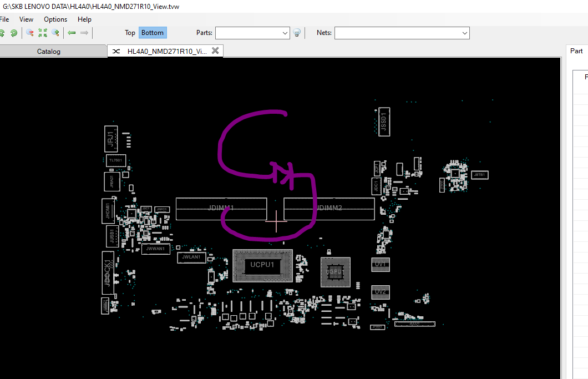Select the JDC1 power connector component
Image resolution: width=588 pixels, height=379 pixels.
pyautogui.click(x=377, y=186)
